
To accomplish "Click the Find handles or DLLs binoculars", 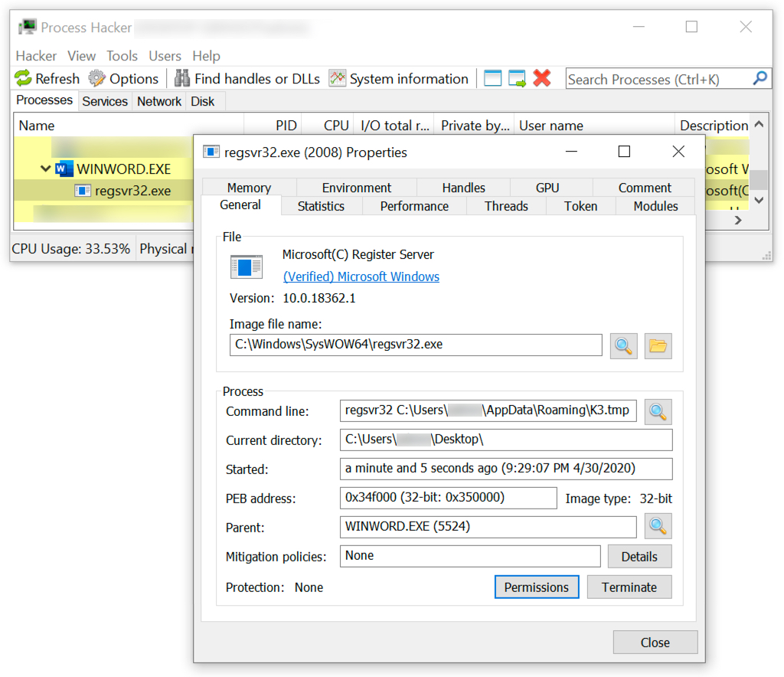I will click(x=182, y=79).
